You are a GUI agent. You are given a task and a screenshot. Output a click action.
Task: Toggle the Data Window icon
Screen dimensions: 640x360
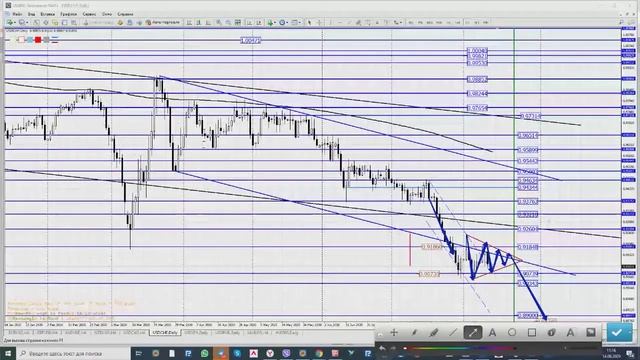[x=46, y=22]
